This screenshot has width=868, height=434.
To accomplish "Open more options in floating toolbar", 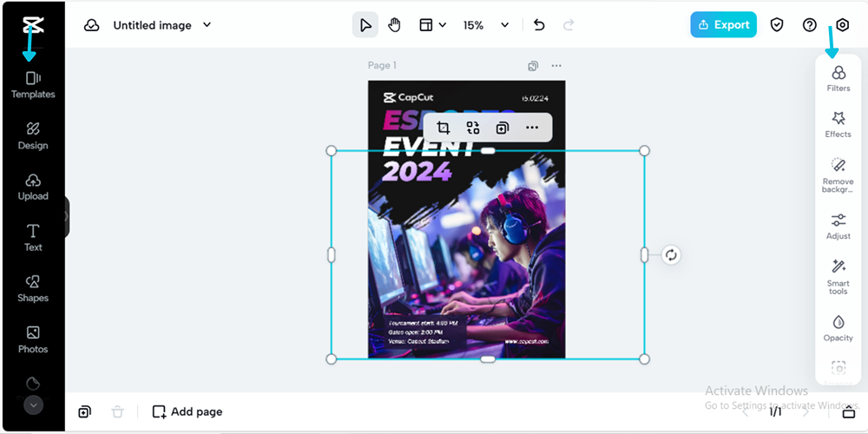I will (532, 128).
